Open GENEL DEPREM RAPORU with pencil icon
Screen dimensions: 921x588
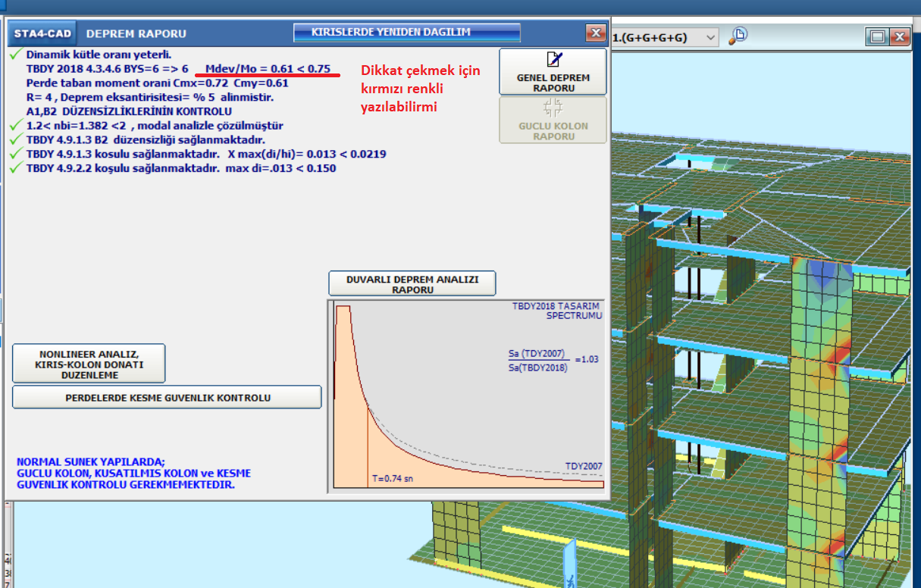[x=553, y=72]
